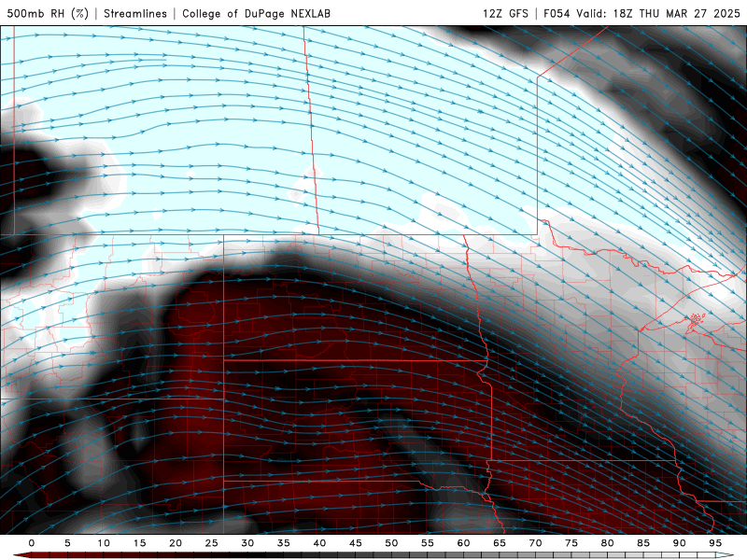Click the "F054" forecast hour label

(x=557, y=13)
